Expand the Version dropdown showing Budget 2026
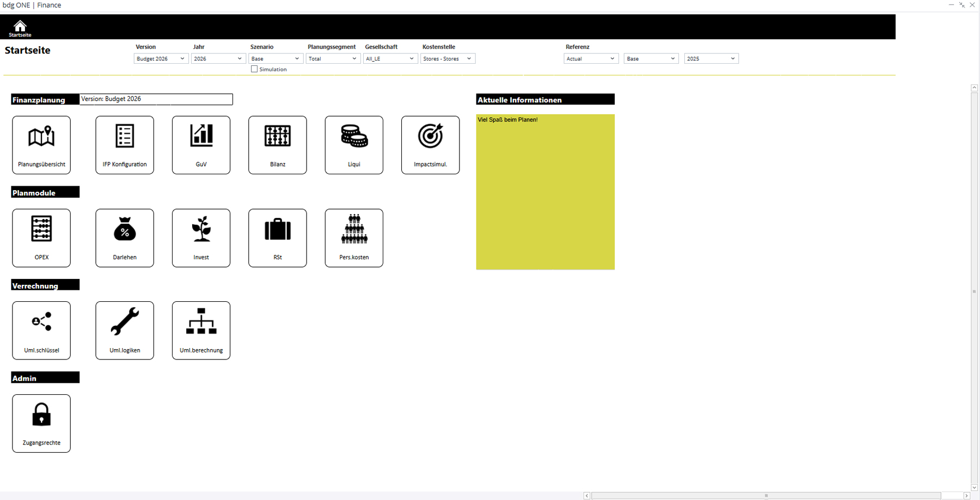980x500 pixels. pyautogui.click(x=161, y=59)
